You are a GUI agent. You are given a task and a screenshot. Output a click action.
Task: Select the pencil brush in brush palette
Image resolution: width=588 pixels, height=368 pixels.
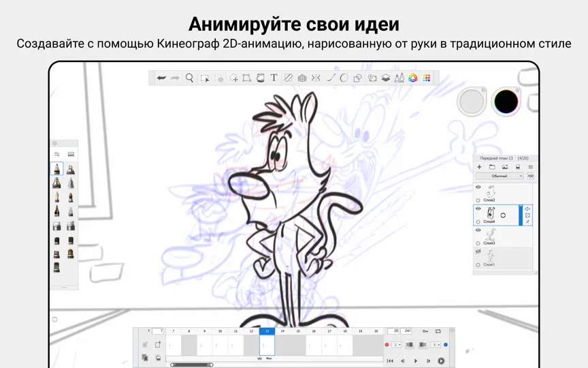(x=56, y=169)
